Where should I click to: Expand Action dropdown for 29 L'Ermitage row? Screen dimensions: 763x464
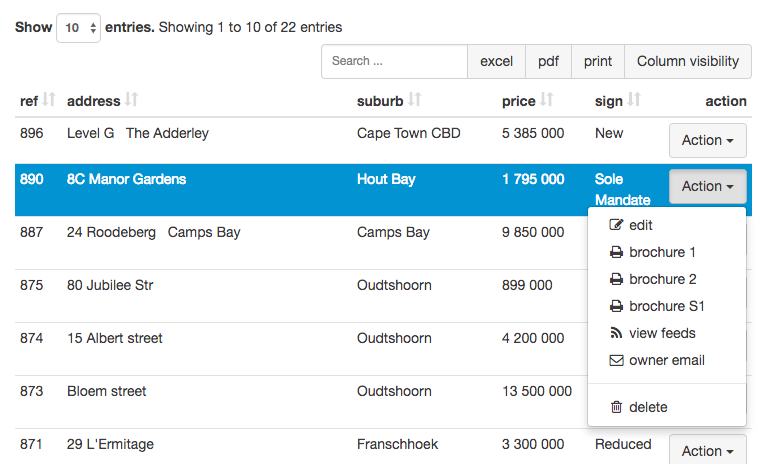pos(707,451)
